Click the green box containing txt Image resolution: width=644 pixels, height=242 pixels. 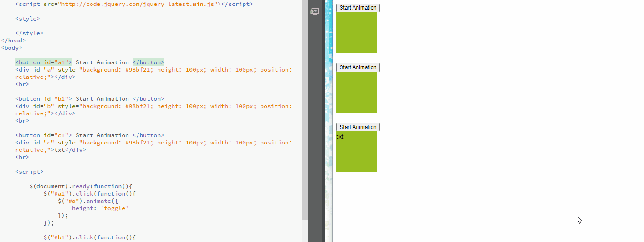pyautogui.click(x=357, y=152)
